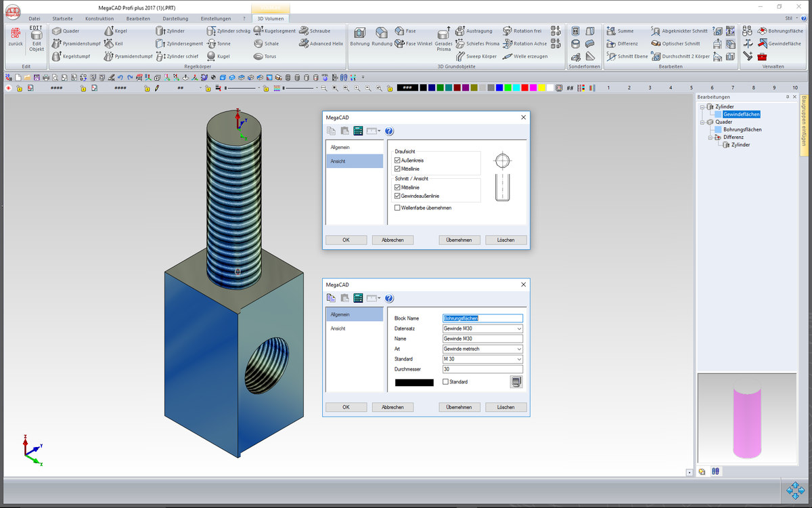Select the Zylinder tool in Regelkörper
The image size is (812, 508).
point(170,31)
